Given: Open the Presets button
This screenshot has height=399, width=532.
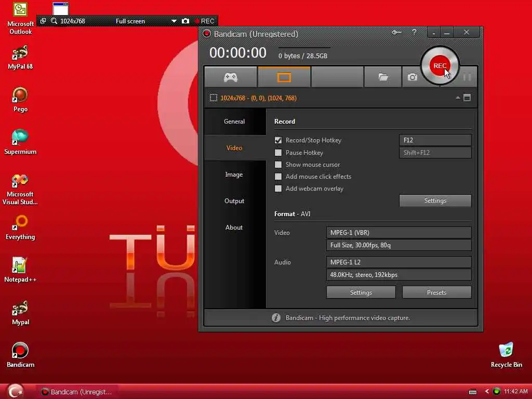Looking at the screenshot, I should [436, 292].
